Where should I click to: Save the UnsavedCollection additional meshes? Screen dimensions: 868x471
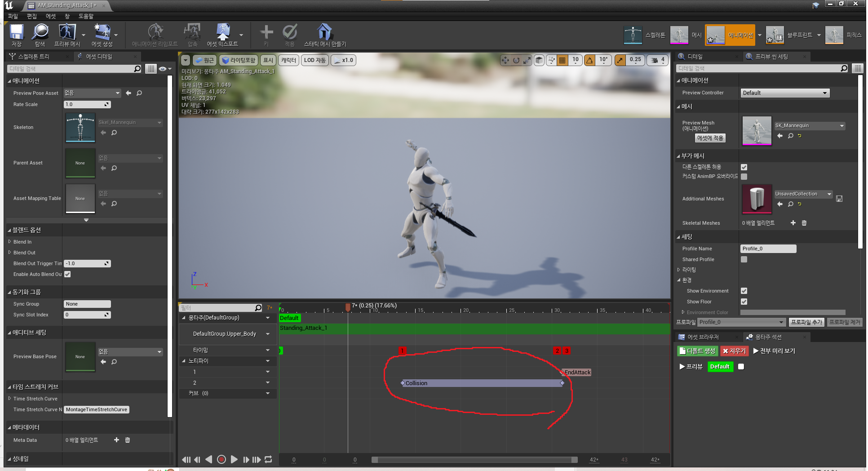tap(839, 199)
